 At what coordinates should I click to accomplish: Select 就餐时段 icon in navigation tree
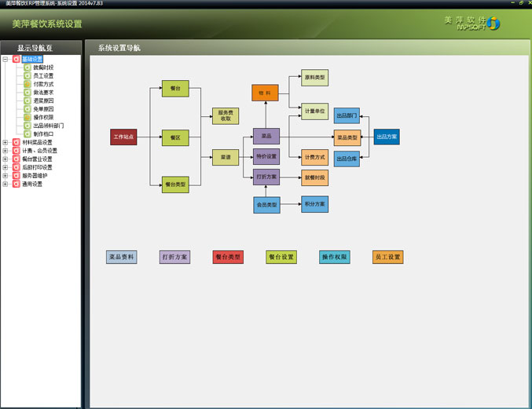tap(28, 68)
